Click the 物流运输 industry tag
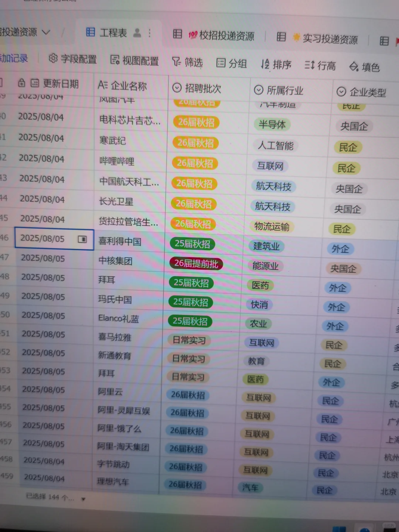The height and width of the screenshot is (532, 399). [x=272, y=226]
